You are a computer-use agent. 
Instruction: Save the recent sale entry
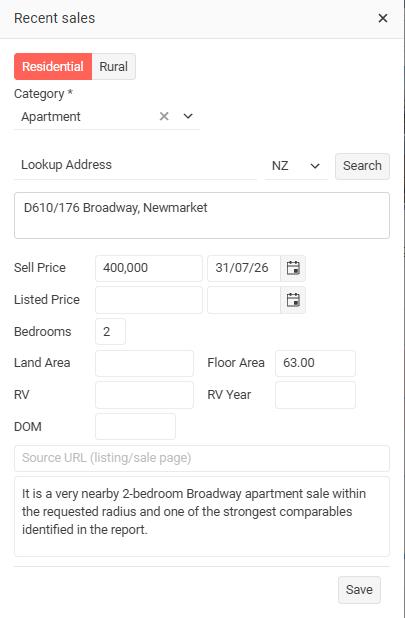359,590
